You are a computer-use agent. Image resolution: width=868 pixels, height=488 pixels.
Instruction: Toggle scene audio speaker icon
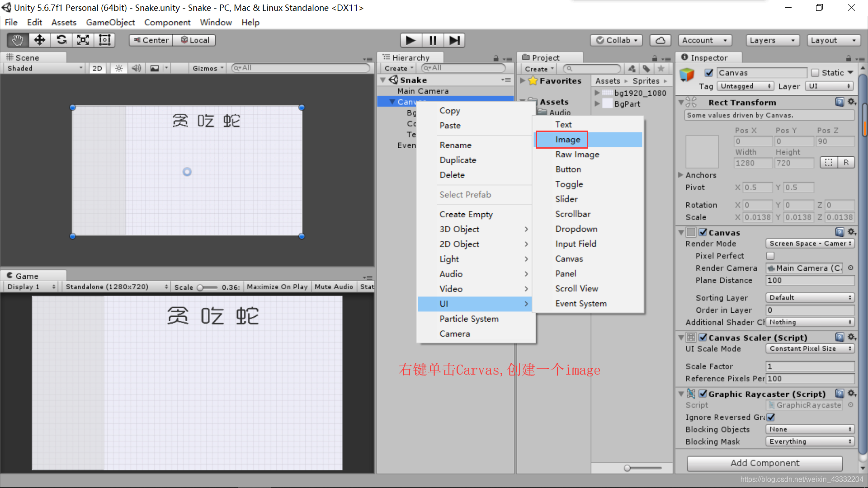(x=136, y=68)
